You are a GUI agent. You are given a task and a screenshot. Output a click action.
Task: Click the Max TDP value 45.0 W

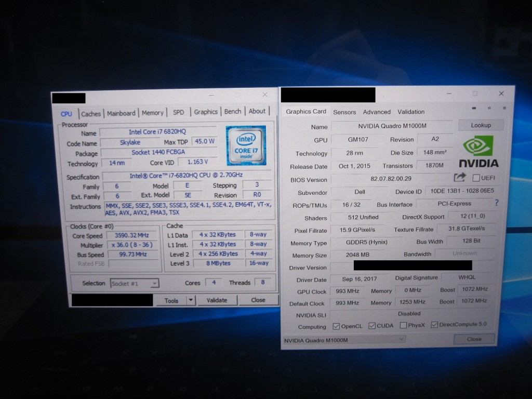pyautogui.click(x=205, y=141)
